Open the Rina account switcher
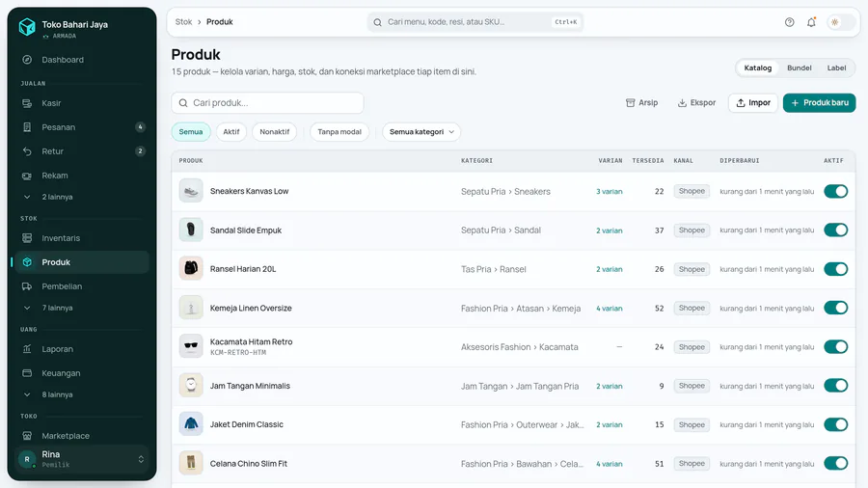 (82, 459)
